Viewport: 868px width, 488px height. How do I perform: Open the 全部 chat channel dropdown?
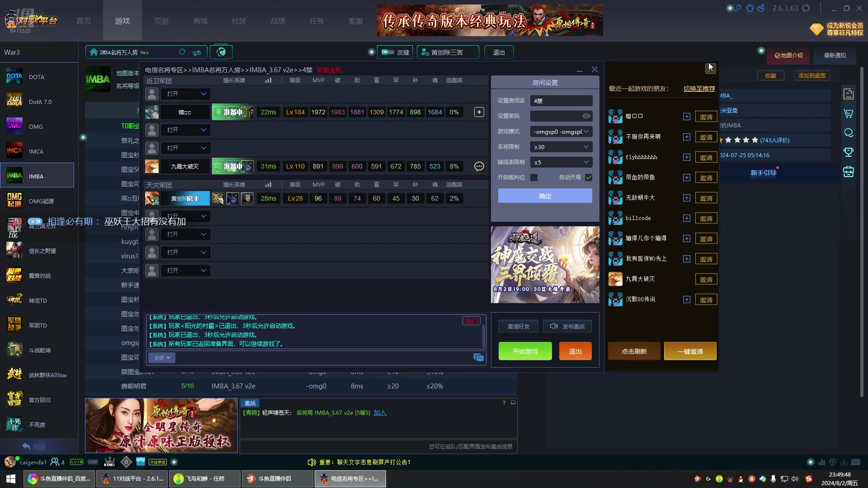[x=162, y=358]
